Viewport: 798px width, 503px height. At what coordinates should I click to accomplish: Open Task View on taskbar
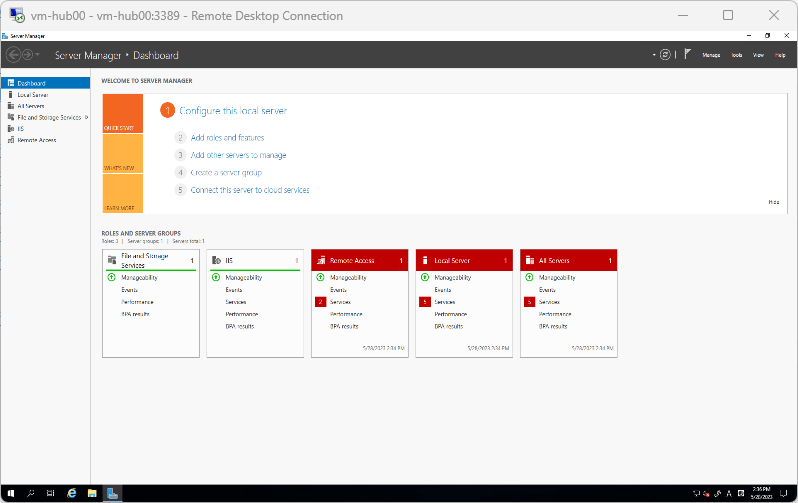click(50, 493)
